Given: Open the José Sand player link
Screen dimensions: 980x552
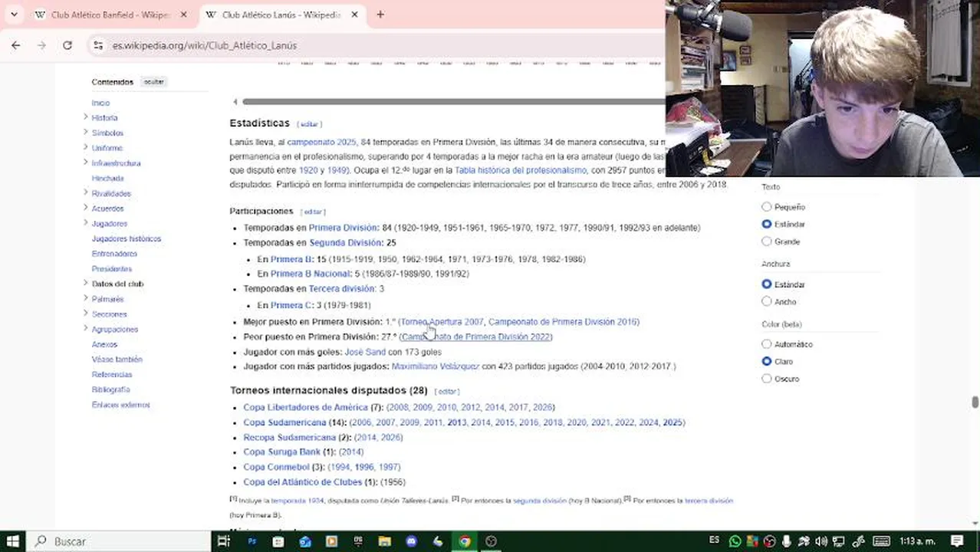Looking at the screenshot, I should click(365, 352).
